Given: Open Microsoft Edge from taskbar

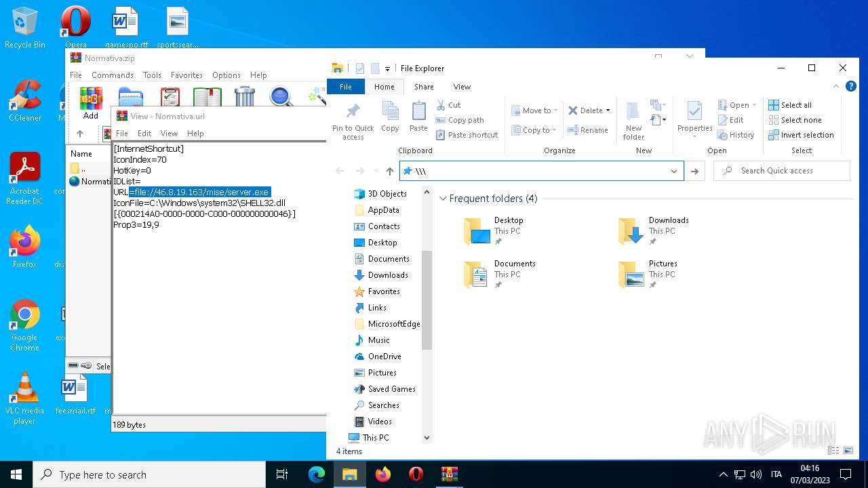Looking at the screenshot, I should pyautogui.click(x=317, y=474).
